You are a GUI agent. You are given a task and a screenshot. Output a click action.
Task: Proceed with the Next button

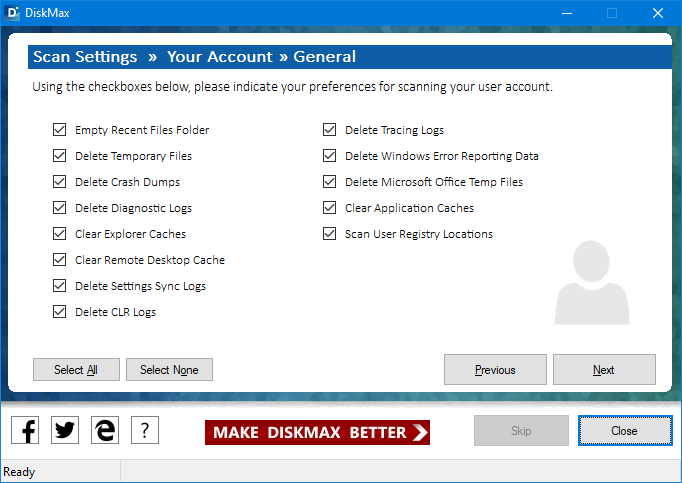pos(604,369)
